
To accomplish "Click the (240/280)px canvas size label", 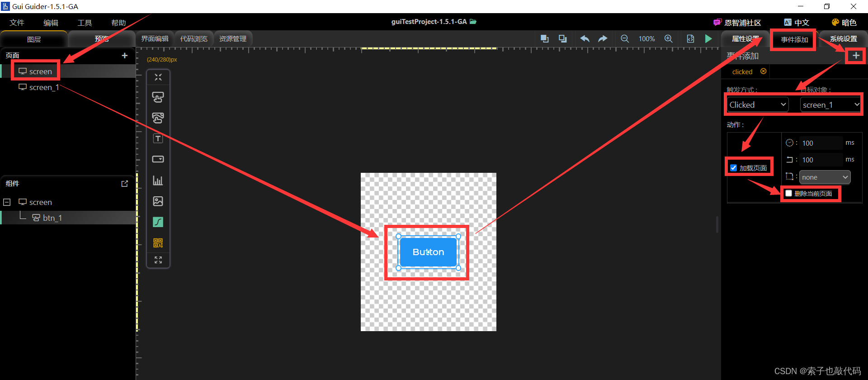I will click(x=162, y=59).
